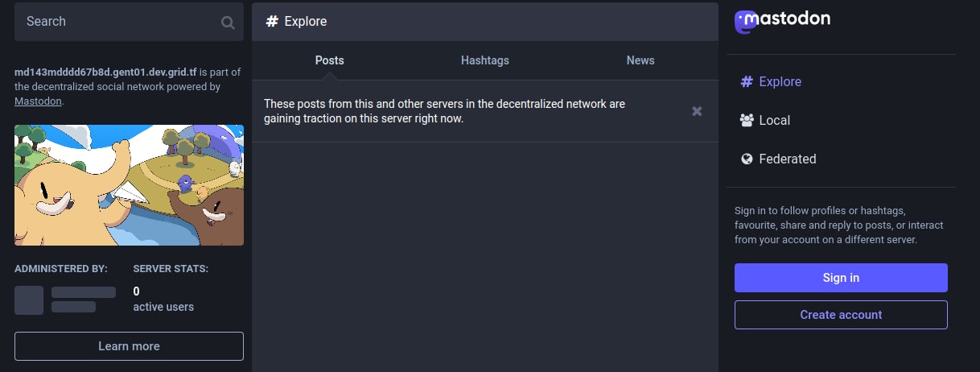Click the 'md143mdddd67b8d.gent01.dev.grid.tf' server name

pyautogui.click(x=105, y=72)
